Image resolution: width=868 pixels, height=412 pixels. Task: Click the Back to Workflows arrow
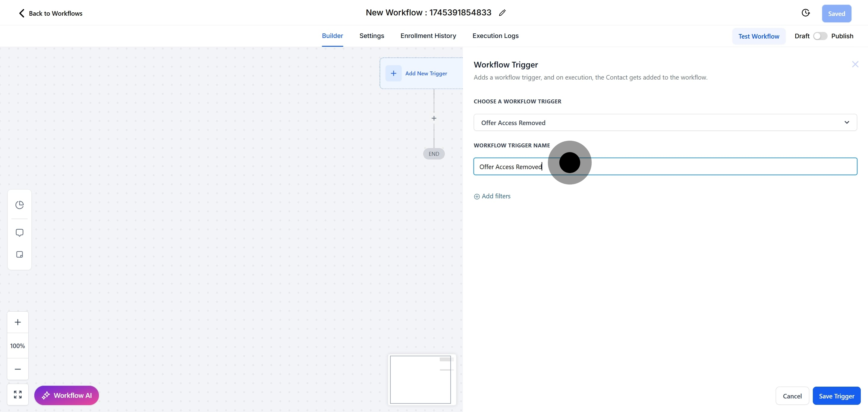point(22,13)
